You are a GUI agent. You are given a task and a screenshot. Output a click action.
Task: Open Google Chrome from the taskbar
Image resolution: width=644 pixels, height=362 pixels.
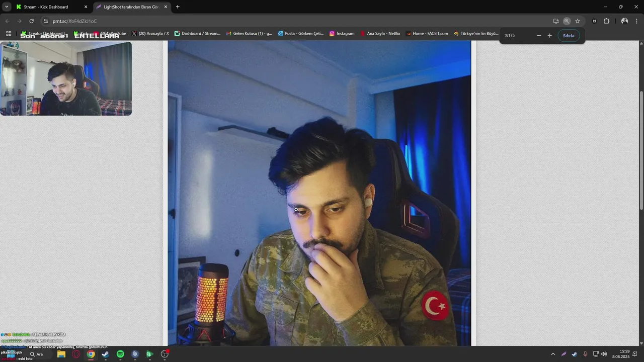pos(91,354)
